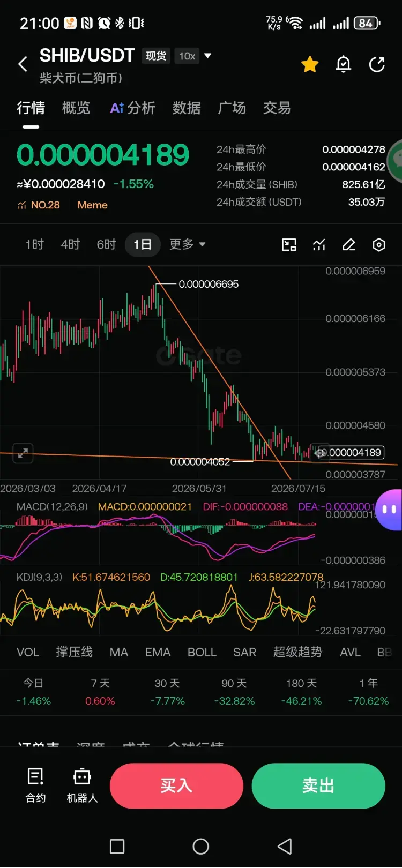This screenshot has width=402, height=868.
Task: Switch to the 数据 tab
Action: (x=187, y=108)
